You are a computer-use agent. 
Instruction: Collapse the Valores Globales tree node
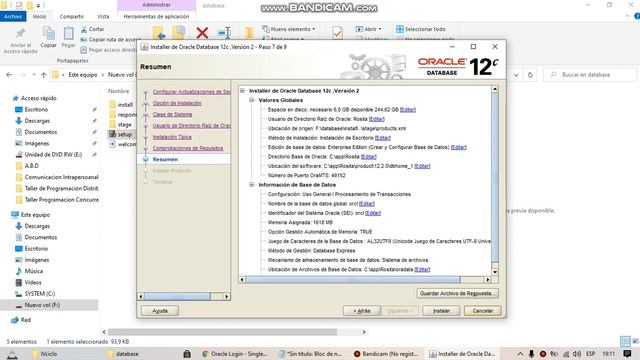(252, 100)
